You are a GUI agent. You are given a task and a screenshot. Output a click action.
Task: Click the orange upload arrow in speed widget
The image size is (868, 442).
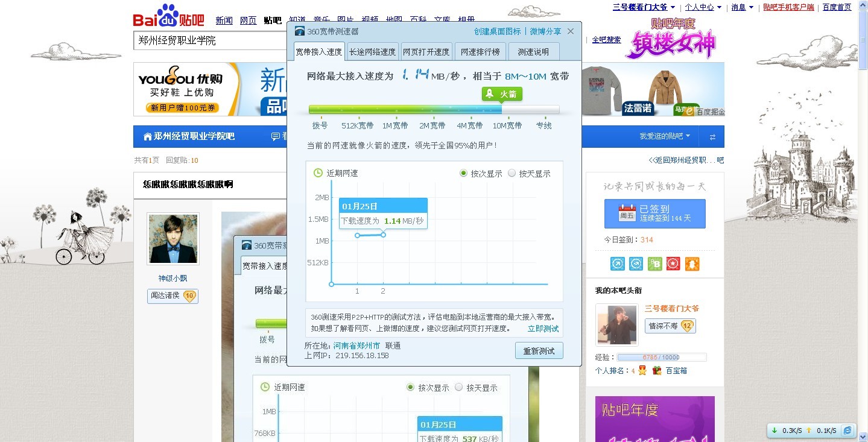click(809, 431)
